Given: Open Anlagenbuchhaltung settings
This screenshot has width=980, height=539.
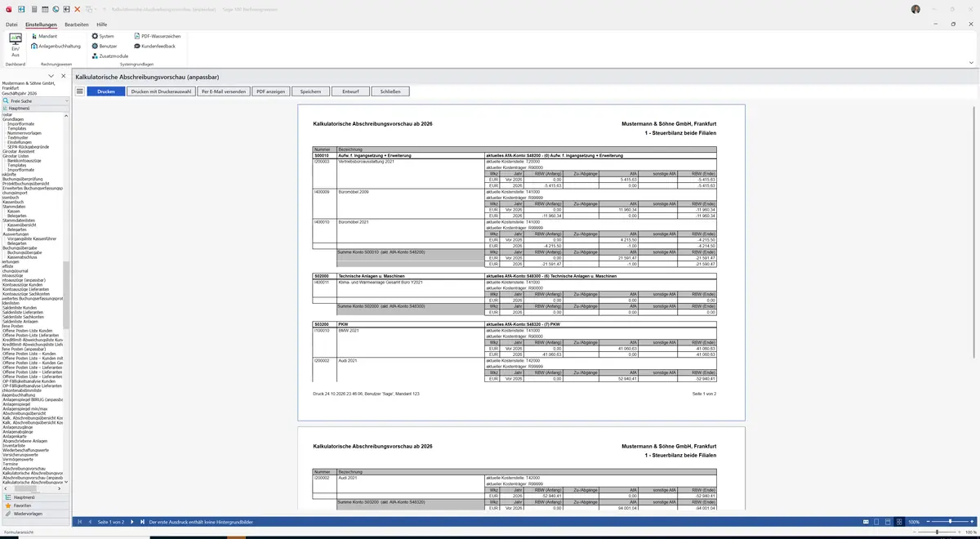Looking at the screenshot, I should click(56, 46).
